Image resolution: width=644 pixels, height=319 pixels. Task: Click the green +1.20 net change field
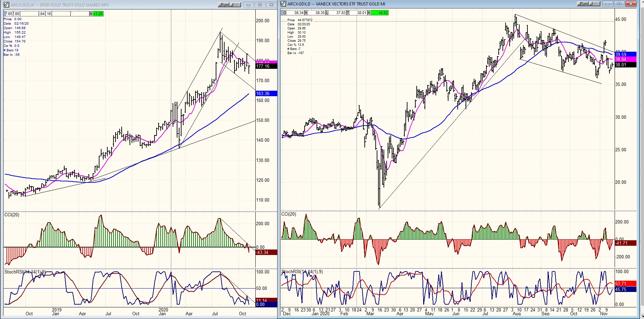tap(97, 14)
